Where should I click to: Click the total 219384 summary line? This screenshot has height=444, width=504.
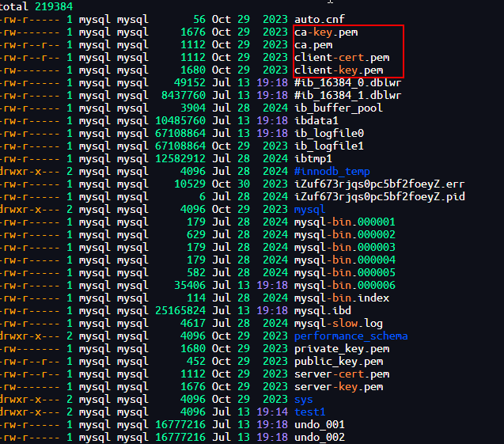[x=36, y=6]
